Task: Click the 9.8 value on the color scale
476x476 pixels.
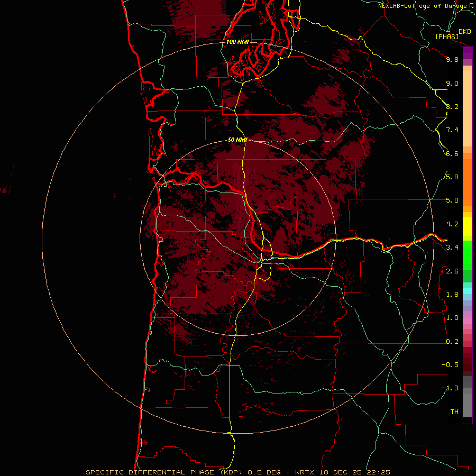Action: [x=452, y=59]
